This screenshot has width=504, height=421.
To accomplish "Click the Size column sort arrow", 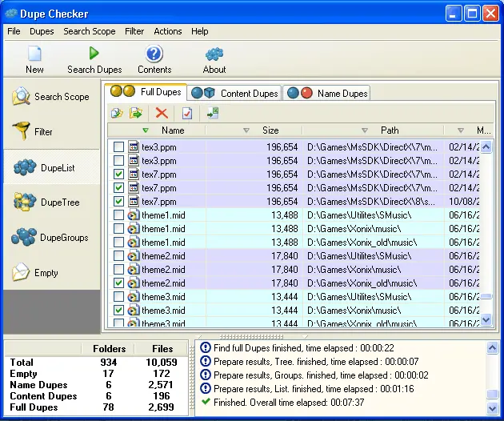I will coord(245,130).
